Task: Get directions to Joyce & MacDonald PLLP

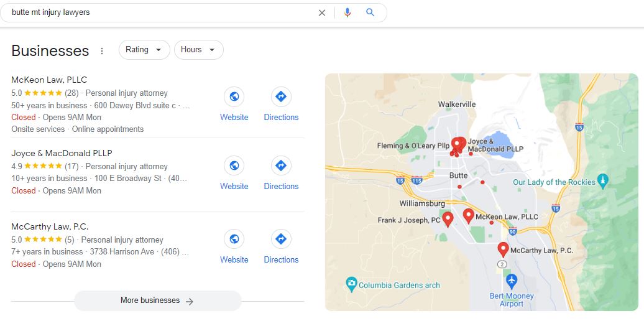Action: click(281, 165)
